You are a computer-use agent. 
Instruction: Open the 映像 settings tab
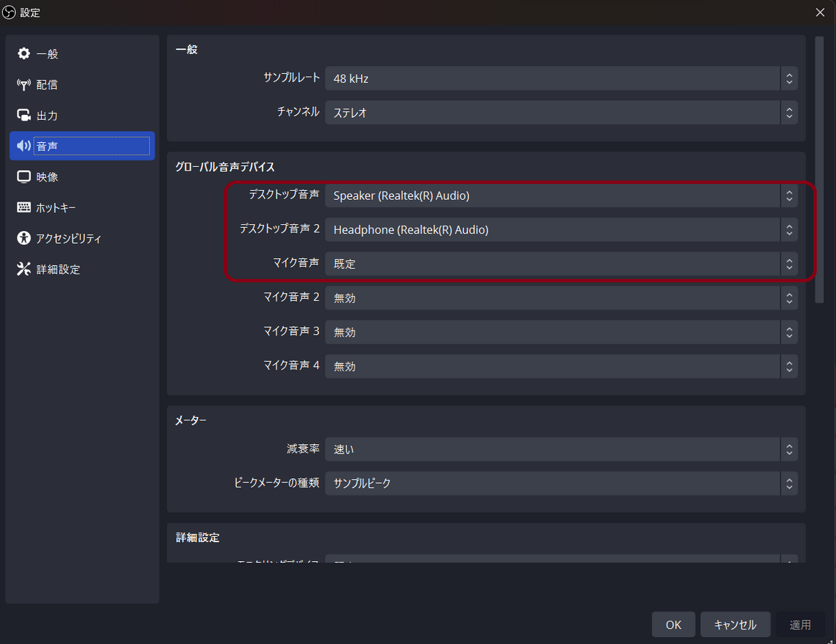(x=82, y=177)
